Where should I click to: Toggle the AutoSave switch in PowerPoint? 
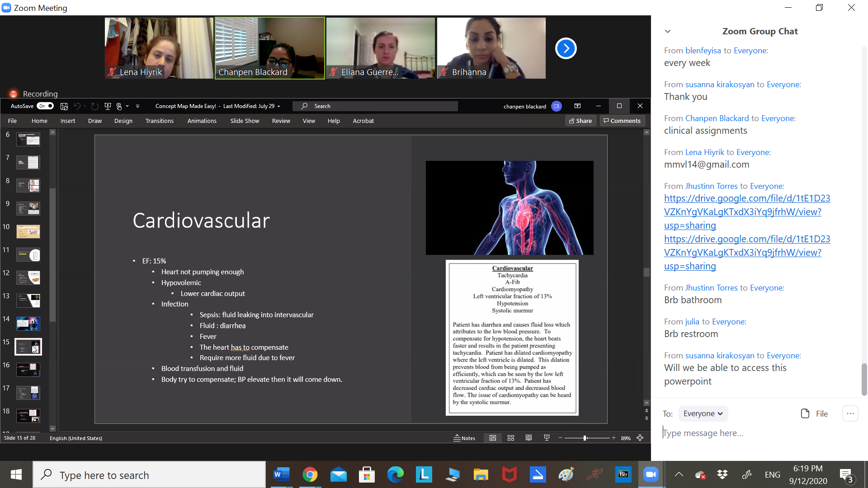[45, 106]
